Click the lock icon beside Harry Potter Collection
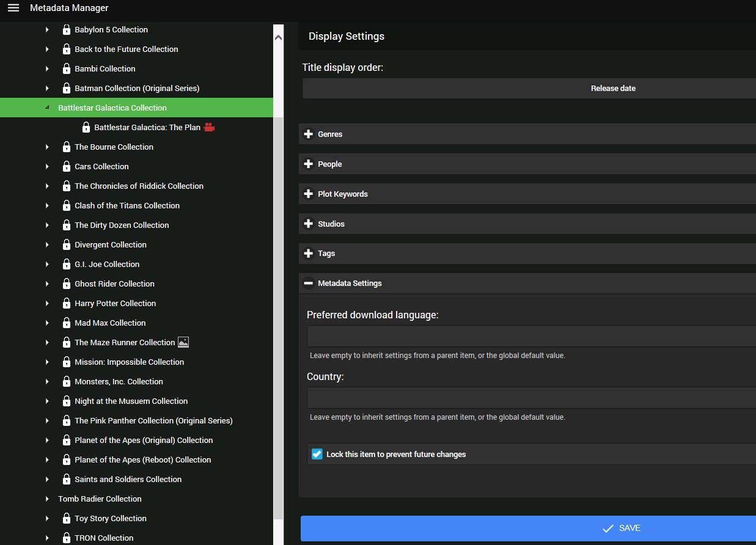The height and width of the screenshot is (545, 756). (67, 303)
